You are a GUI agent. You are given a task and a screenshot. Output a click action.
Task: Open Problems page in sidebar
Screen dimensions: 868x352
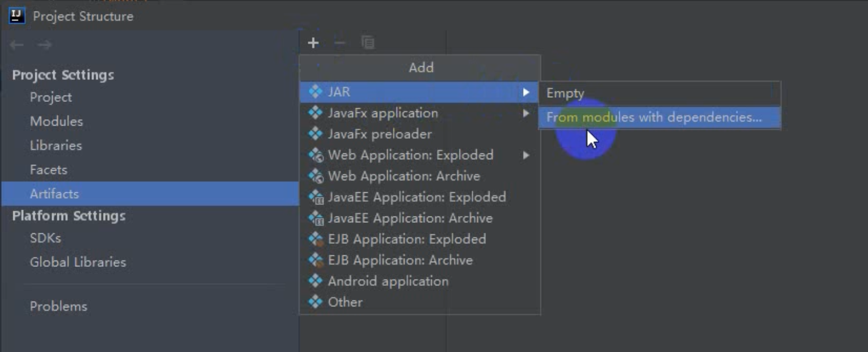pyautogui.click(x=149, y=306)
